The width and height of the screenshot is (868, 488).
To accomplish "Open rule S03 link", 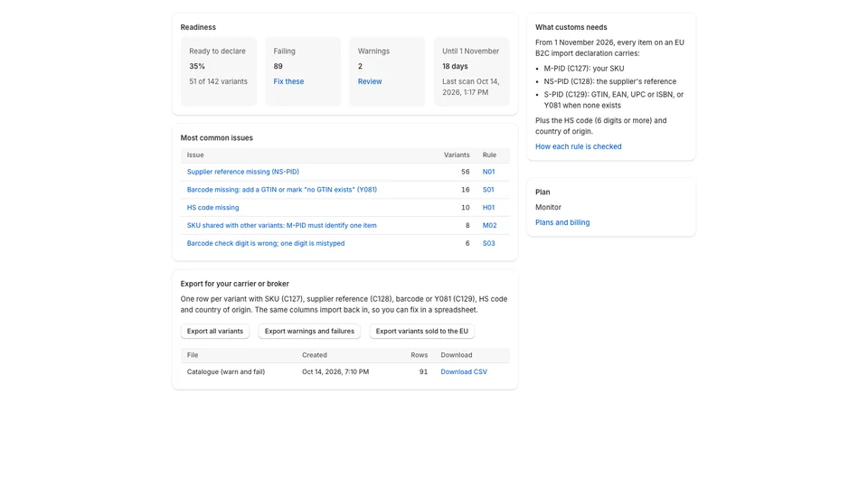I will click(489, 243).
